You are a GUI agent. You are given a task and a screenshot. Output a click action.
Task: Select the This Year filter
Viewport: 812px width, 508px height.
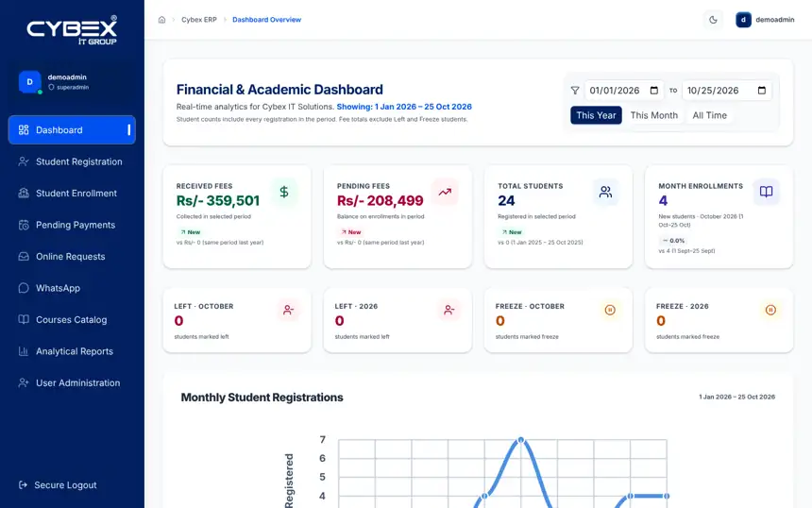[596, 115]
